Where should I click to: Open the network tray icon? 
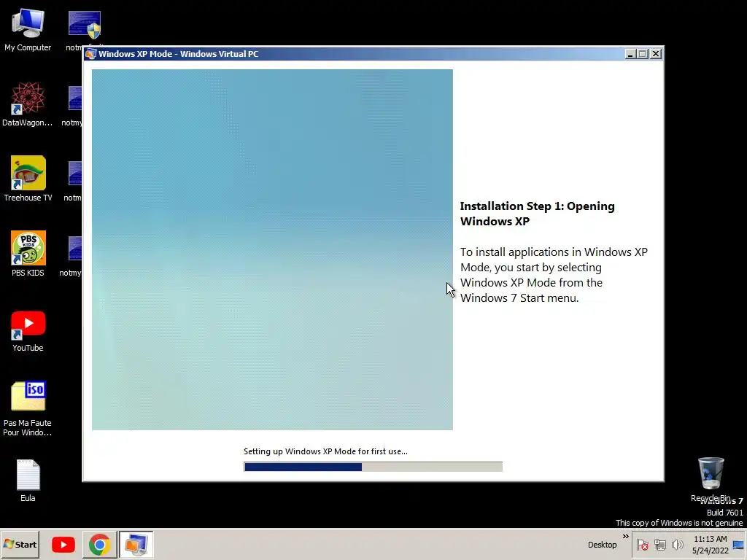click(x=659, y=545)
